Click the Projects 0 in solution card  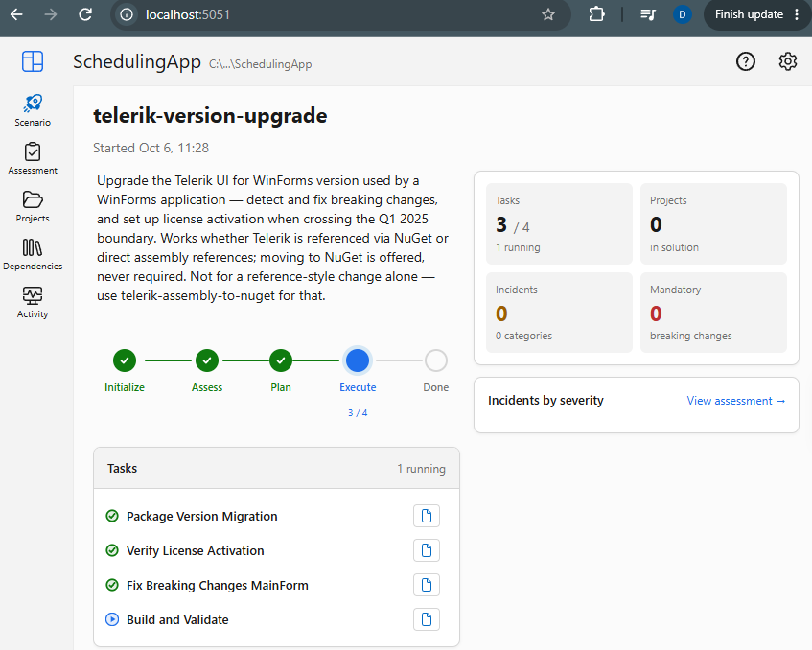pos(713,223)
